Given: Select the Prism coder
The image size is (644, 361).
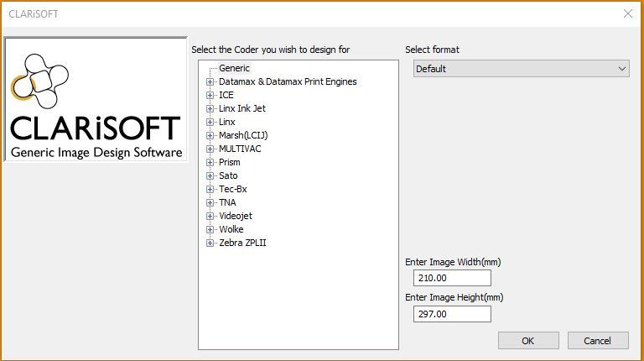Looking at the screenshot, I should (229, 163).
